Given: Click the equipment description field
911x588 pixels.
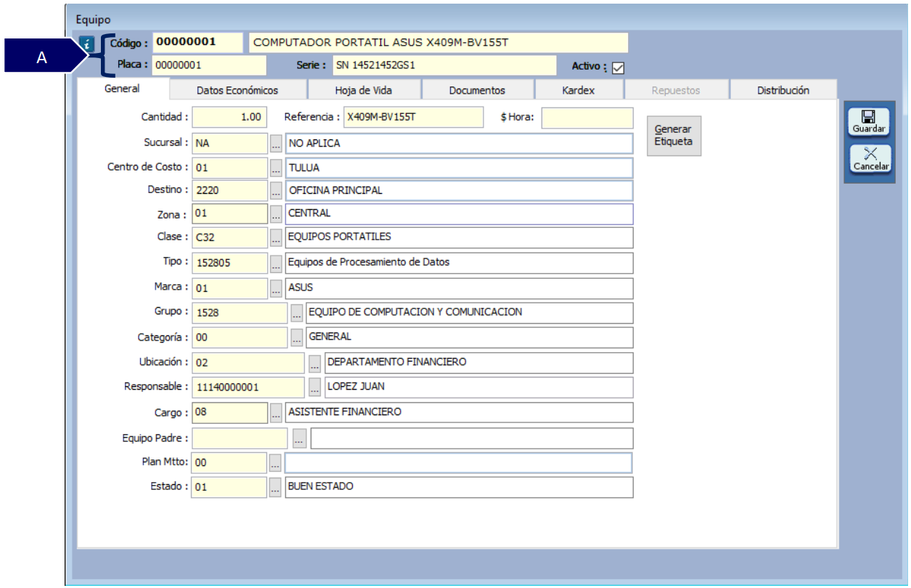Looking at the screenshot, I should (x=438, y=42).
